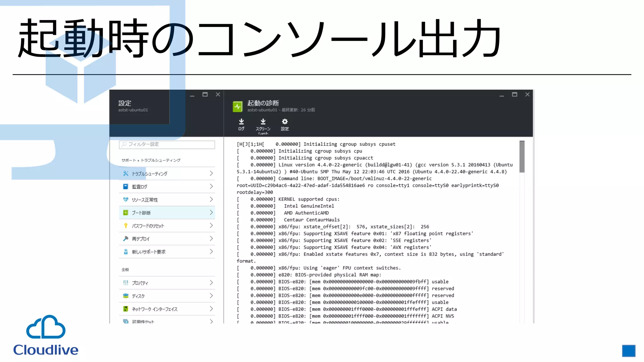Screen dimensions: 644x362
Task: Click the リソース正常性 heart icon
Action: (126, 200)
